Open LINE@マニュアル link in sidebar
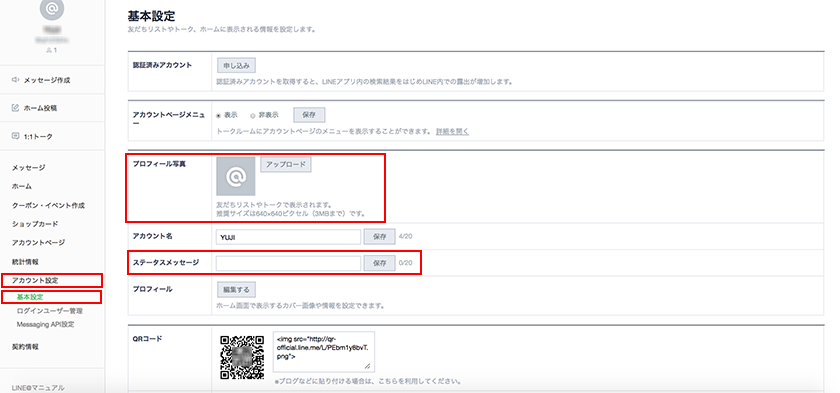 pyautogui.click(x=38, y=388)
